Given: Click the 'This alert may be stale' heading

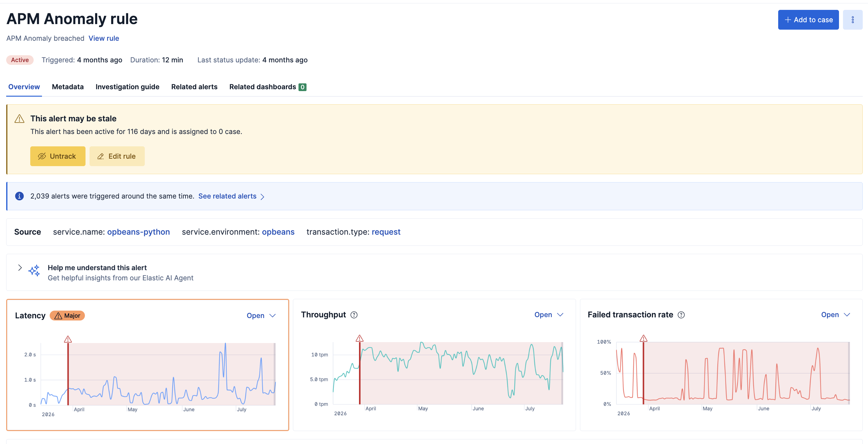Looking at the screenshot, I should (x=73, y=118).
